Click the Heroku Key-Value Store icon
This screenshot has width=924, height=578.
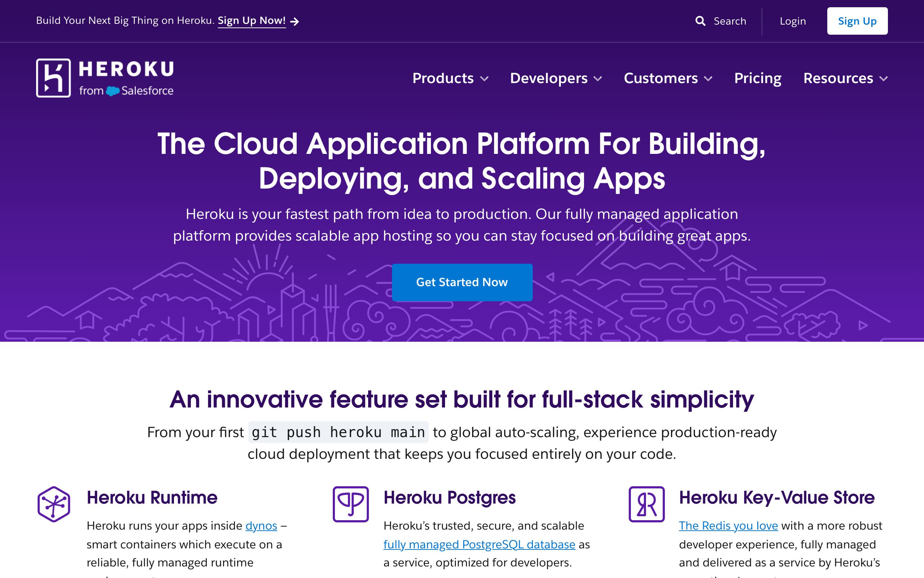click(x=646, y=504)
